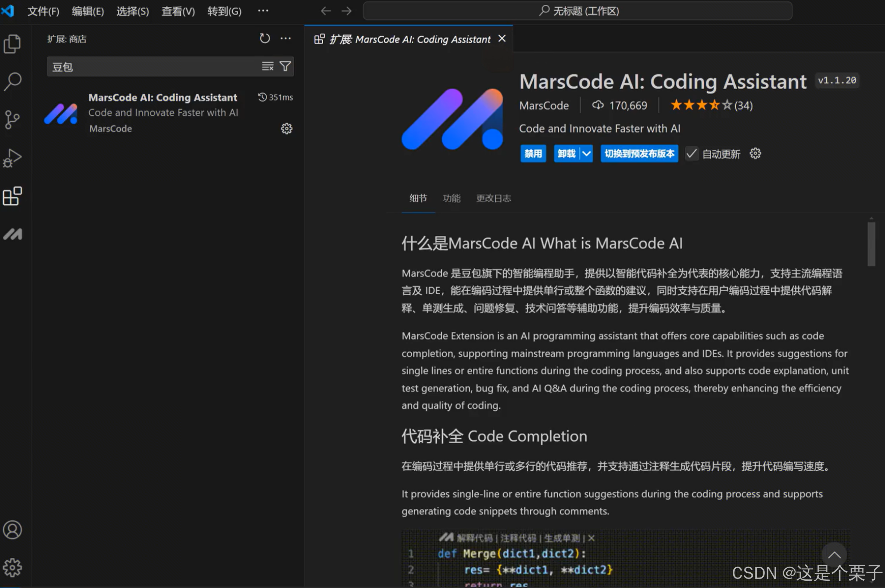
Task: Open the MarsCode sidebar icon
Action: [x=12, y=234]
